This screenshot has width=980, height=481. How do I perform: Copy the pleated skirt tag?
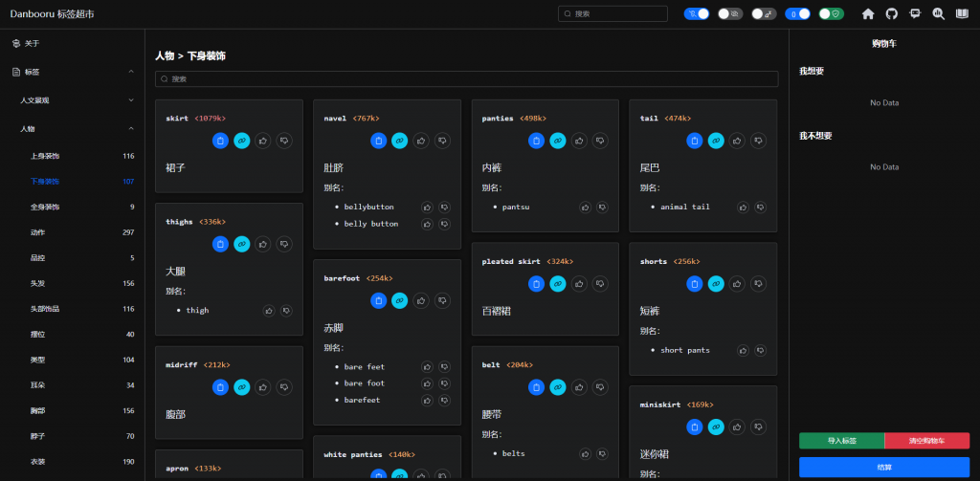pyautogui.click(x=536, y=284)
